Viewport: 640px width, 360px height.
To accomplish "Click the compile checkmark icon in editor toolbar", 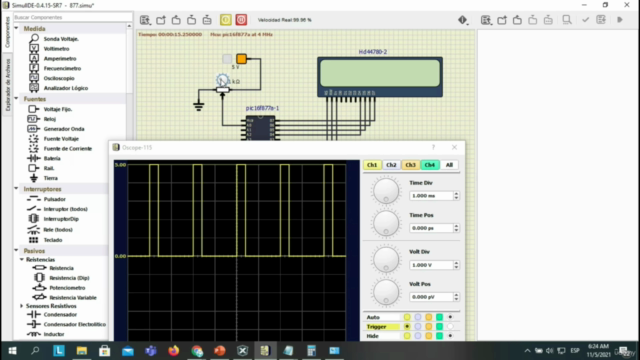I will tap(585, 20).
